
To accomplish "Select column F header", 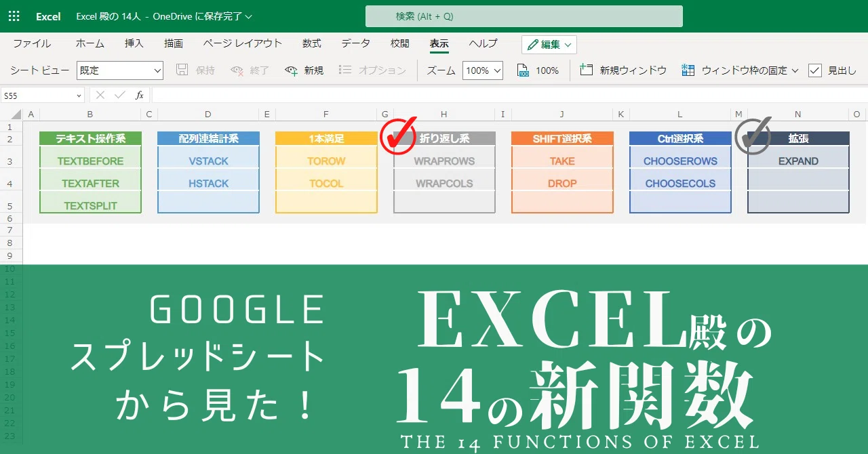I will 326,115.
